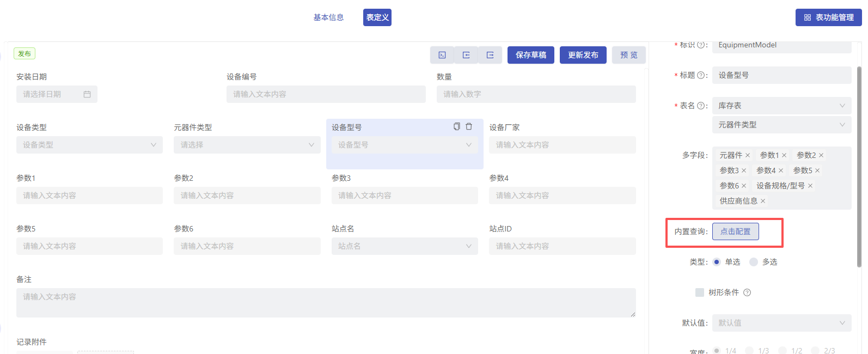Open the 站点名 dropdown
The width and height of the screenshot is (868, 354).
pos(405,246)
